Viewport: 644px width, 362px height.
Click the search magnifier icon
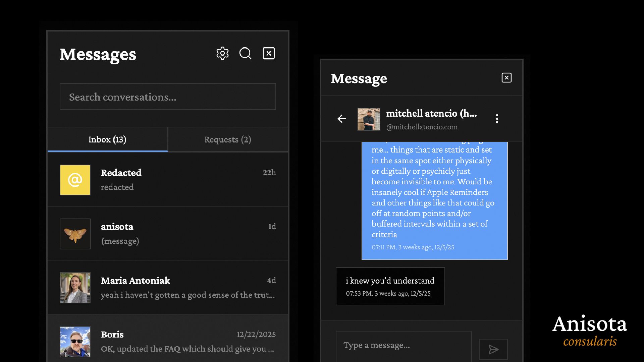[245, 53]
